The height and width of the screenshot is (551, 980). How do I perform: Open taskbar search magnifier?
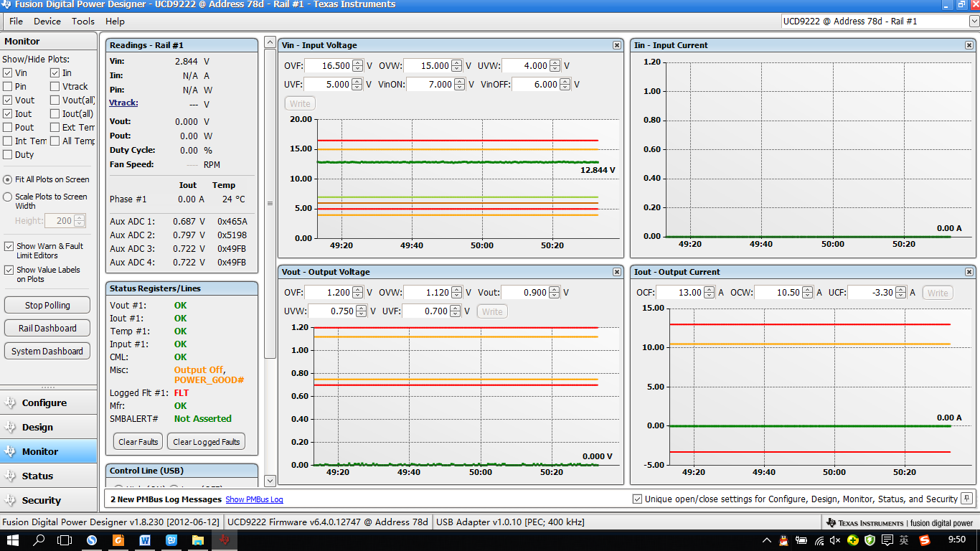(x=39, y=540)
